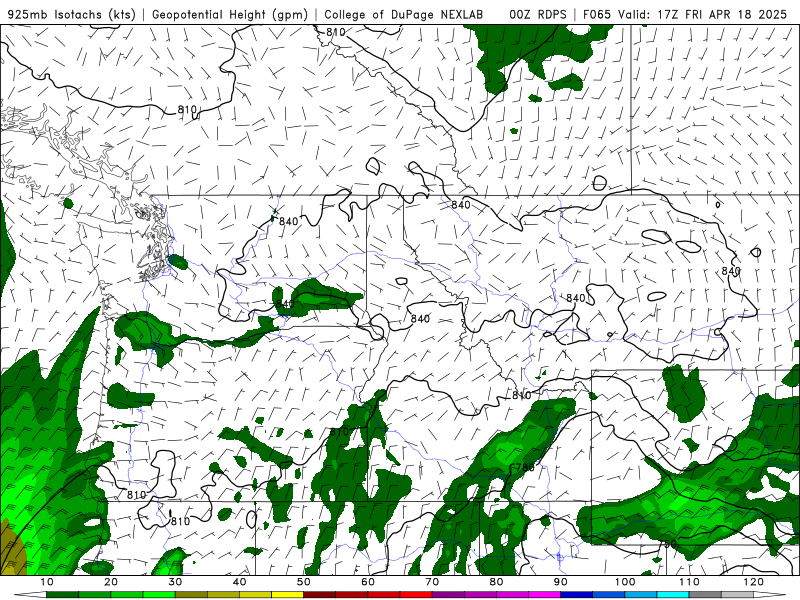This screenshot has height=600, width=800.
Task: Click the '40' label on the color scale
Action: (x=239, y=582)
